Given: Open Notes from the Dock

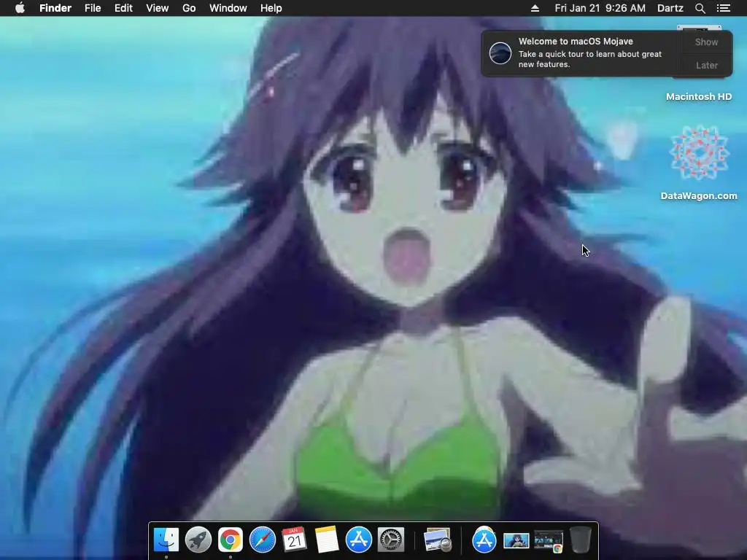Looking at the screenshot, I should point(327,540).
